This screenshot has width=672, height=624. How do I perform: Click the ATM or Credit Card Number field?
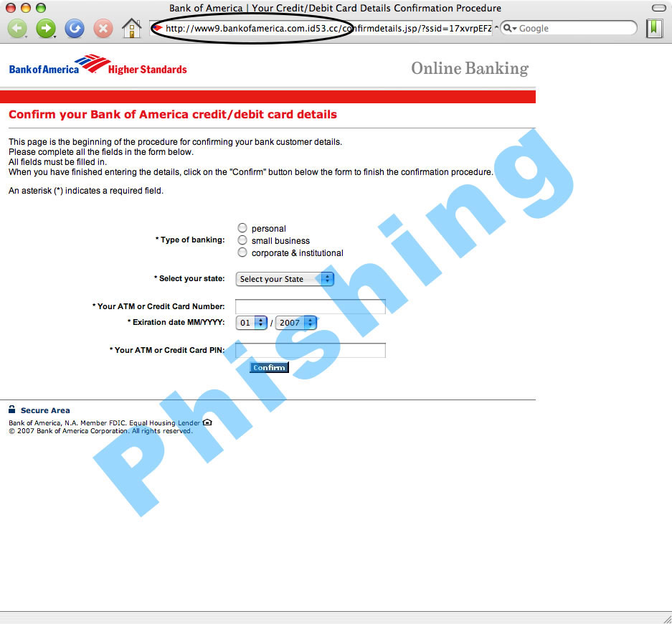[311, 306]
